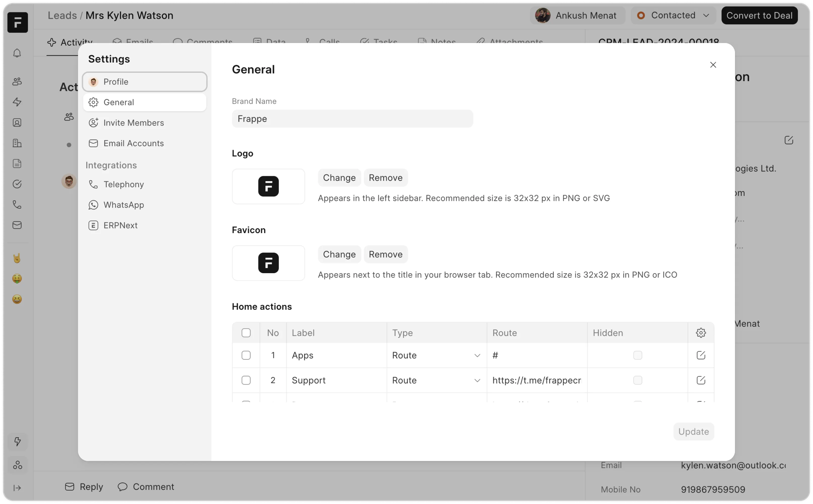Click the Call Logs phone icon in sidebar
The width and height of the screenshot is (813, 504).
17,205
